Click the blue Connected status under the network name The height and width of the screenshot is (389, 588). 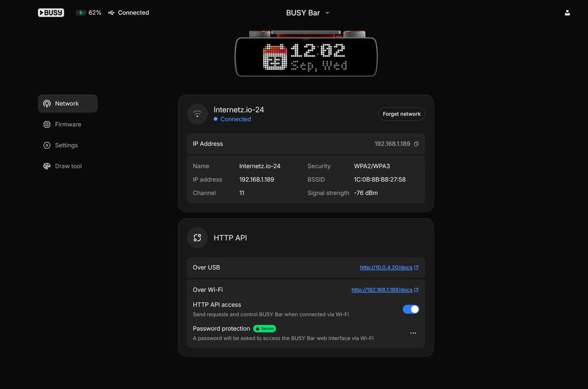pos(232,120)
